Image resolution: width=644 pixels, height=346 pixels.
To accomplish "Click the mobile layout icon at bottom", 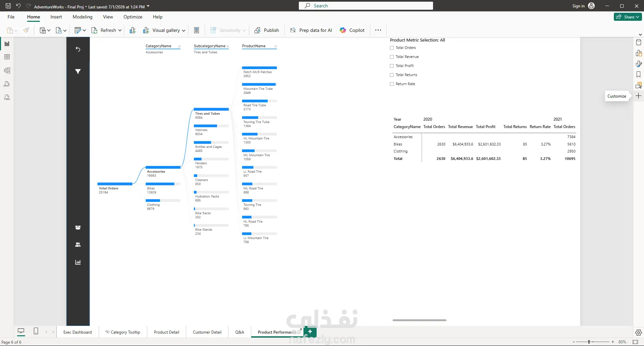I will [36, 331].
